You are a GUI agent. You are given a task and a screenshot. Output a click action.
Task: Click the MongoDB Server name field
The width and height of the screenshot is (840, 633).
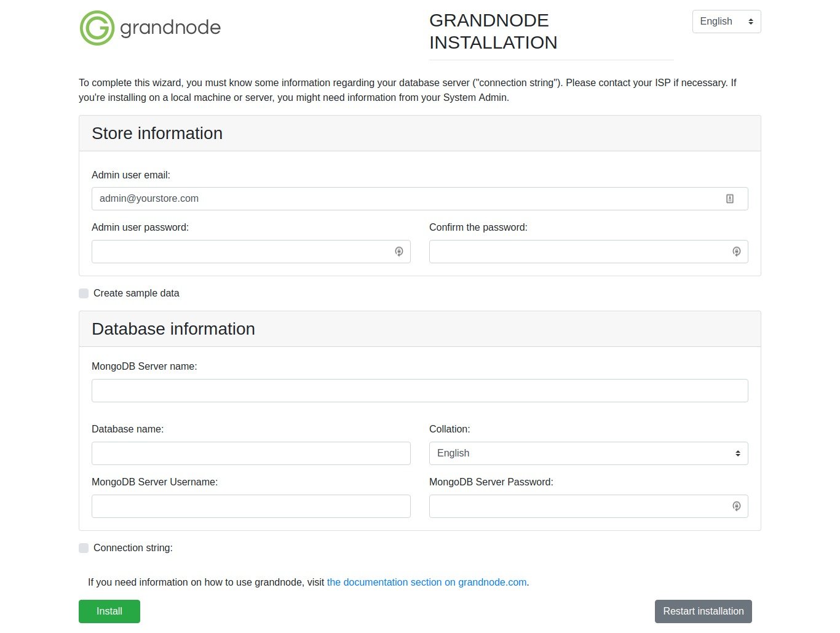coord(419,391)
